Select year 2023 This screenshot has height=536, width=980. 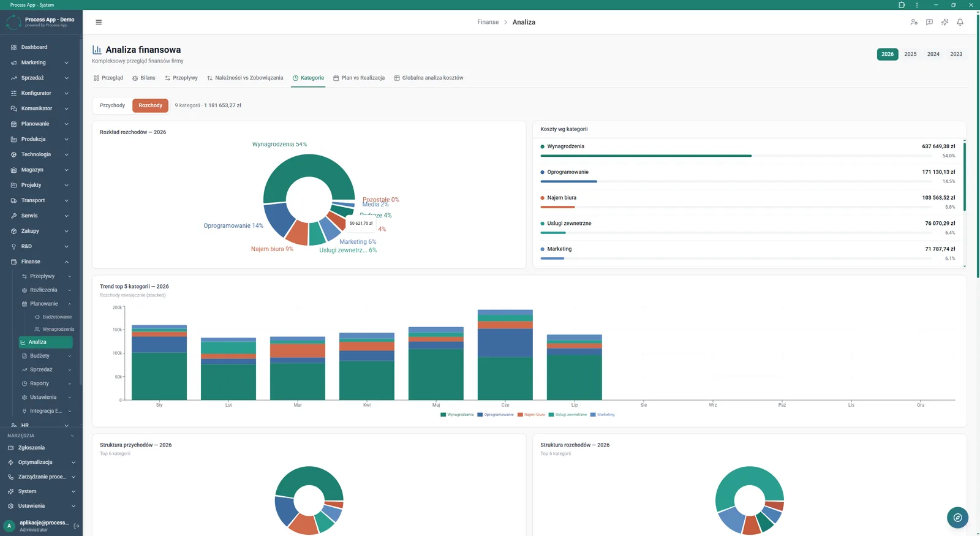tap(956, 54)
